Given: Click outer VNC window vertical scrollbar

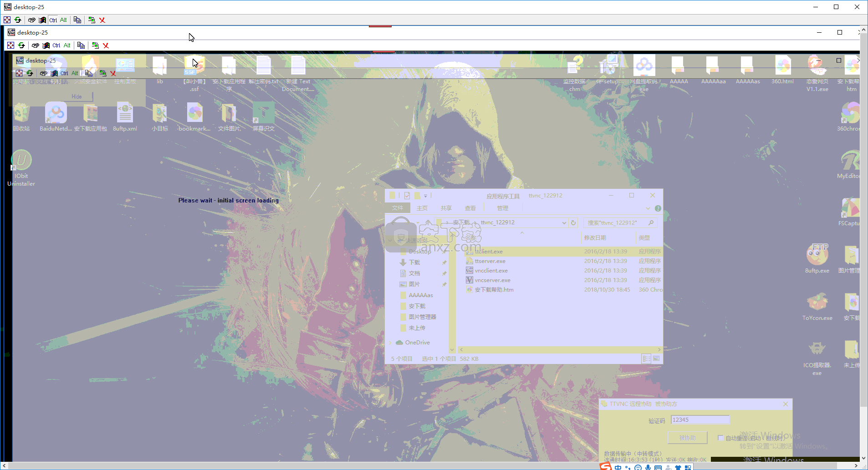Looking at the screenshot, I should click(x=864, y=243).
